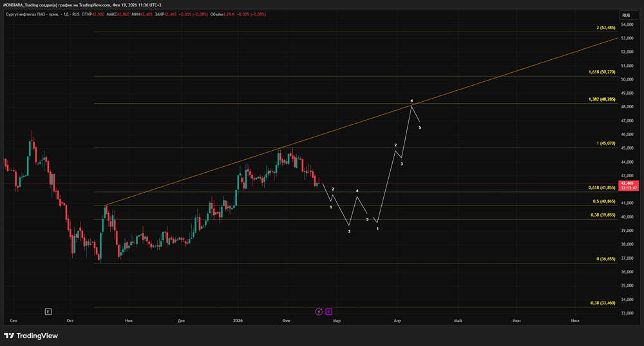Click the TradingView logo
Image resolution: width=644 pixels, height=346 pixels.
(x=31, y=336)
